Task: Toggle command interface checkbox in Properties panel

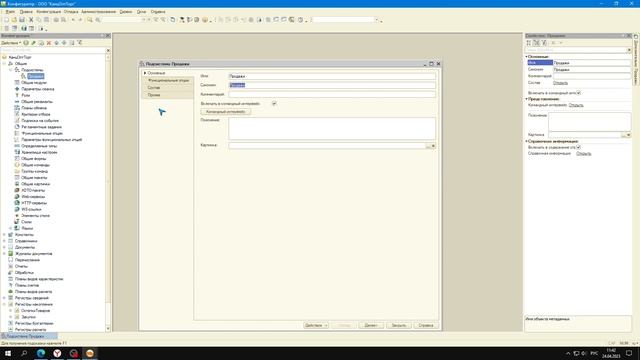Action: [x=578, y=93]
